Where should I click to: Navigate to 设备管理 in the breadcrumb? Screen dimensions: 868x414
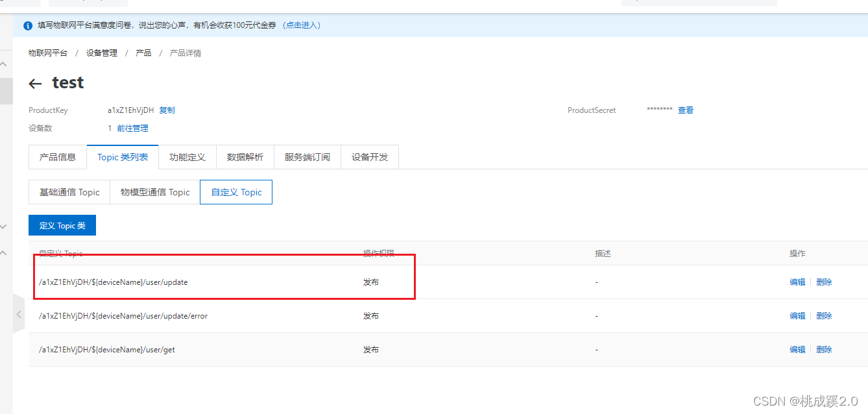tap(102, 53)
